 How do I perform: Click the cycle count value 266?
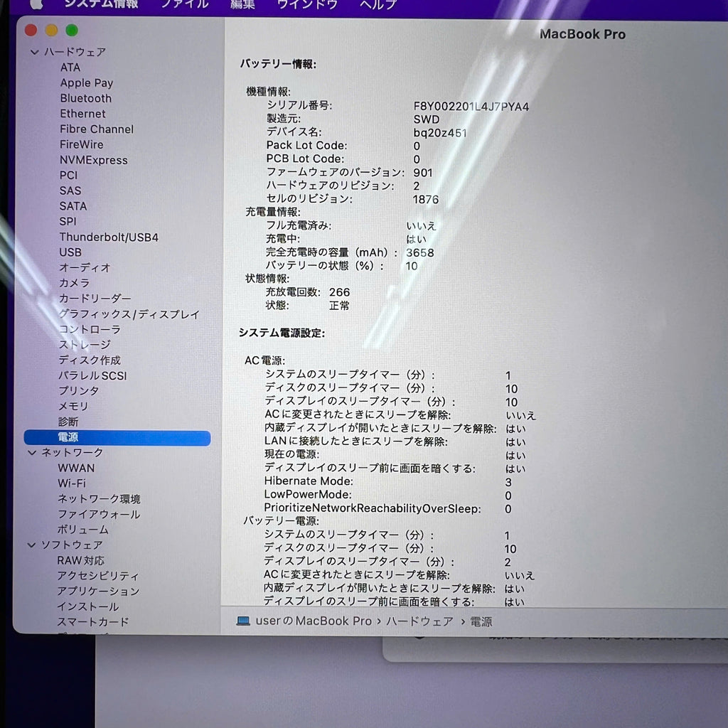coord(339,292)
